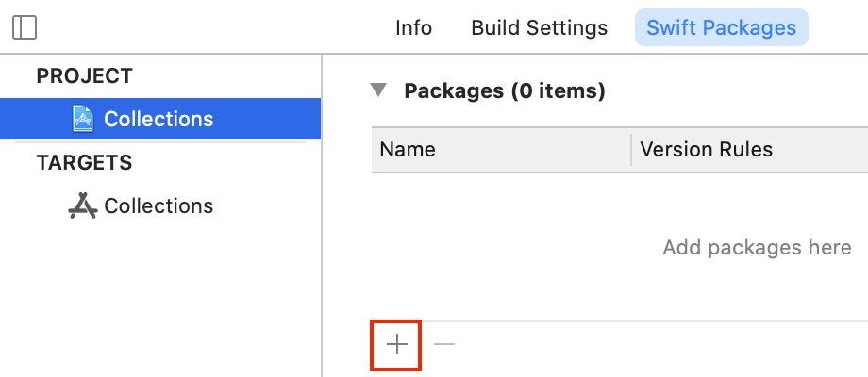This screenshot has height=377, width=868.
Task: Click the plus button to add a package
Action: (x=397, y=345)
